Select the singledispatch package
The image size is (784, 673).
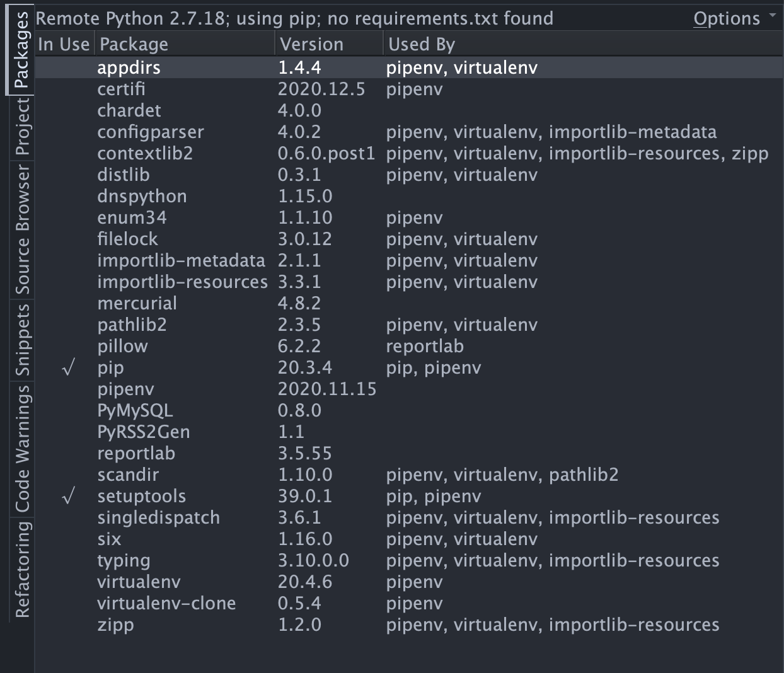point(159,517)
